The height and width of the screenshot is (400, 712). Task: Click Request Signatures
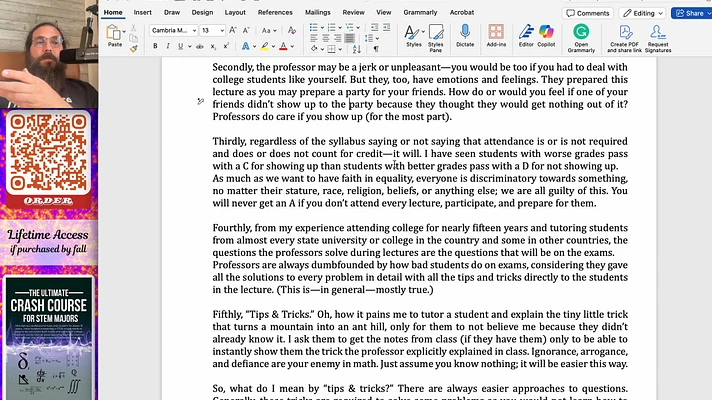coord(658,39)
